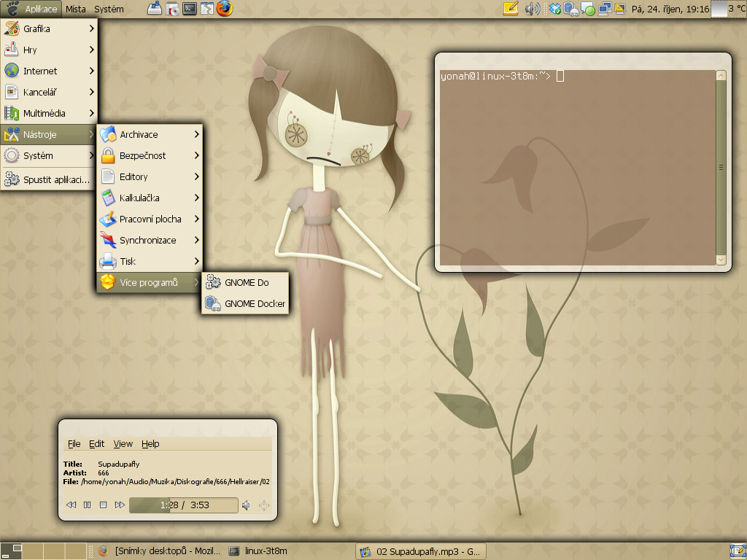Launch Firefox from the top panel
This screenshot has height=560, width=747.
pos(225,8)
